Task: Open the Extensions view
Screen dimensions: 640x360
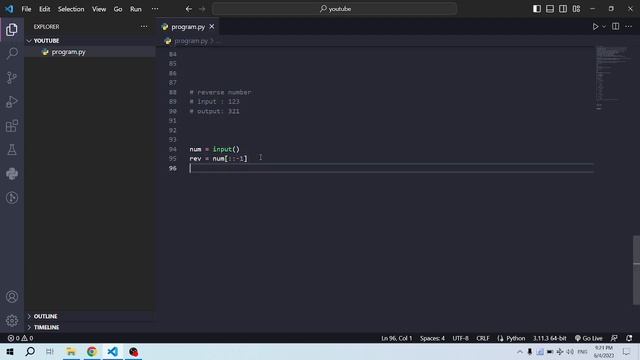Action: point(12,126)
